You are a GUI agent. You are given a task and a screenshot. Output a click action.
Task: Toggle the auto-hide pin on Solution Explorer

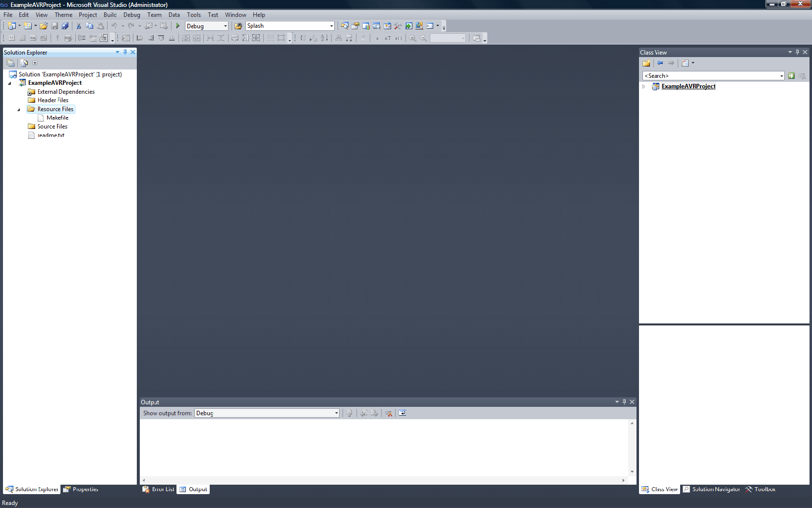click(x=125, y=52)
